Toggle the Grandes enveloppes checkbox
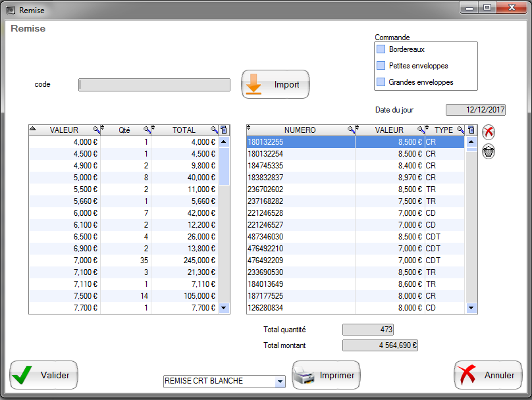The height and width of the screenshot is (400, 532). coord(381,82)
